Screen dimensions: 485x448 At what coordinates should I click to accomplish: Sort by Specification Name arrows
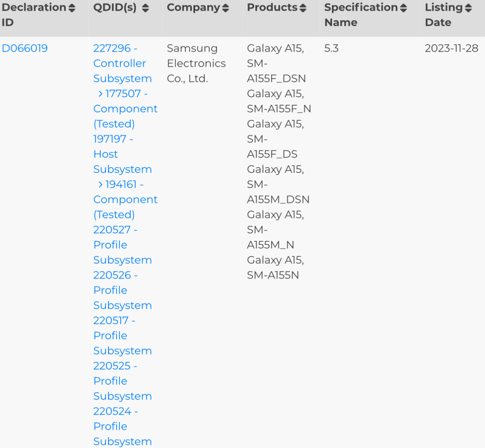(403, 8)
